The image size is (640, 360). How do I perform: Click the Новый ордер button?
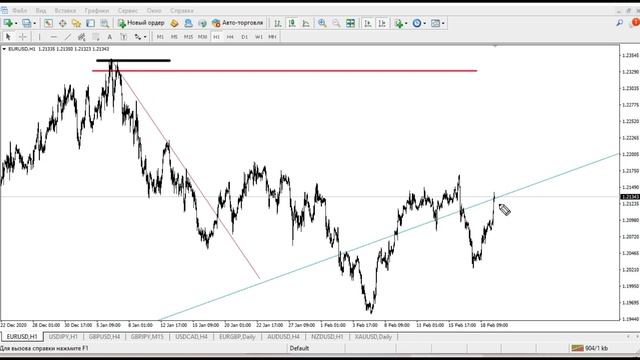tap(141, 23)
